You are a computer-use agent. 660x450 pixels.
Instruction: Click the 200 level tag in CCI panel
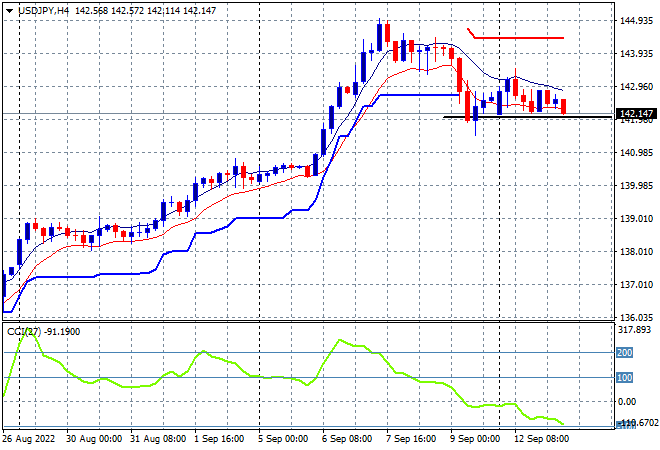pyautogui.click(x=624, y=352)
